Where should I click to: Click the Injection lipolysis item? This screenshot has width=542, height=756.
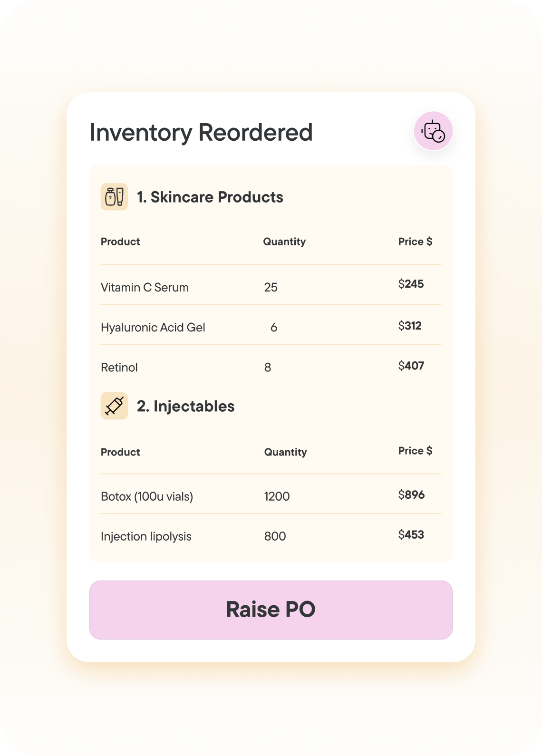146,536
